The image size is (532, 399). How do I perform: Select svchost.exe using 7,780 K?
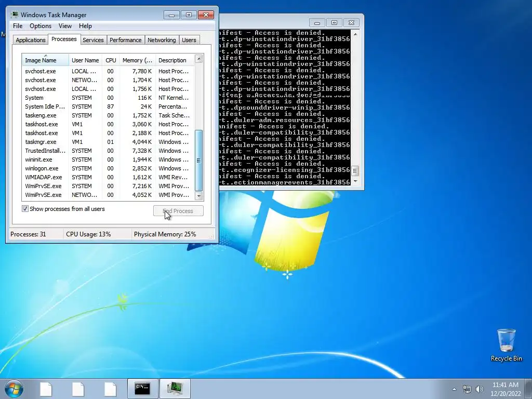pyautogui.click(x=108, y=71)
